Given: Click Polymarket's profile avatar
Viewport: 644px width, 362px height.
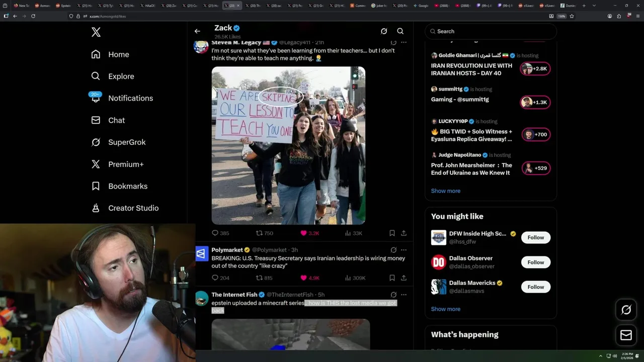Looking at the screenshot, I should pos(201,253).
